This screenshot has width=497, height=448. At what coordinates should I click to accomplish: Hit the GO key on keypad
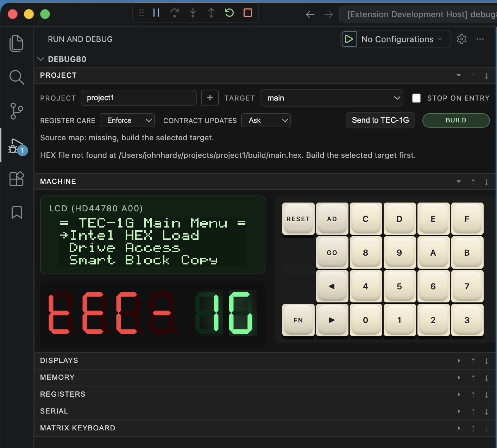[332, 252]
